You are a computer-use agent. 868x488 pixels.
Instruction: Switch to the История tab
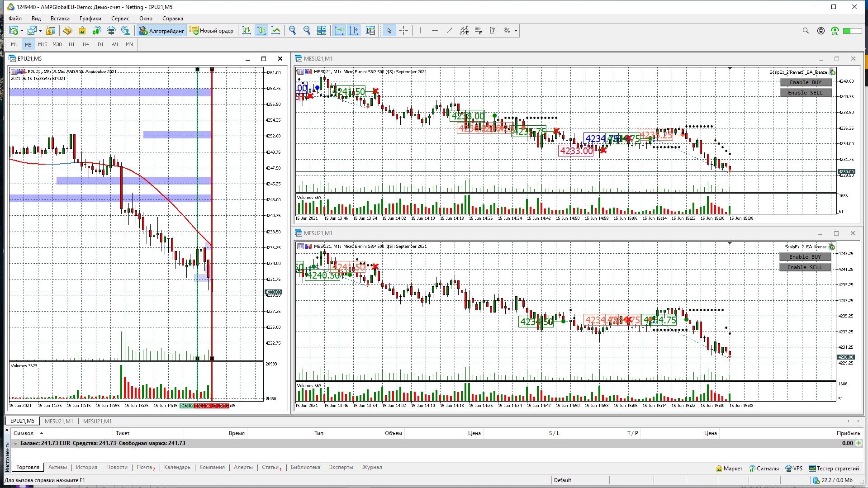[x=86, y=467]
